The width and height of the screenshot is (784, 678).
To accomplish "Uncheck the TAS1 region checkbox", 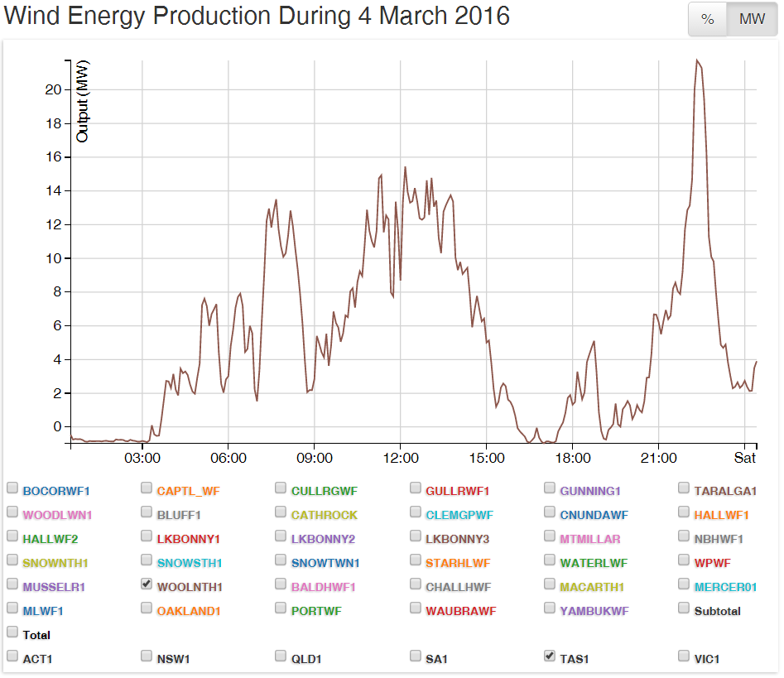I will [x=550, y=656].
